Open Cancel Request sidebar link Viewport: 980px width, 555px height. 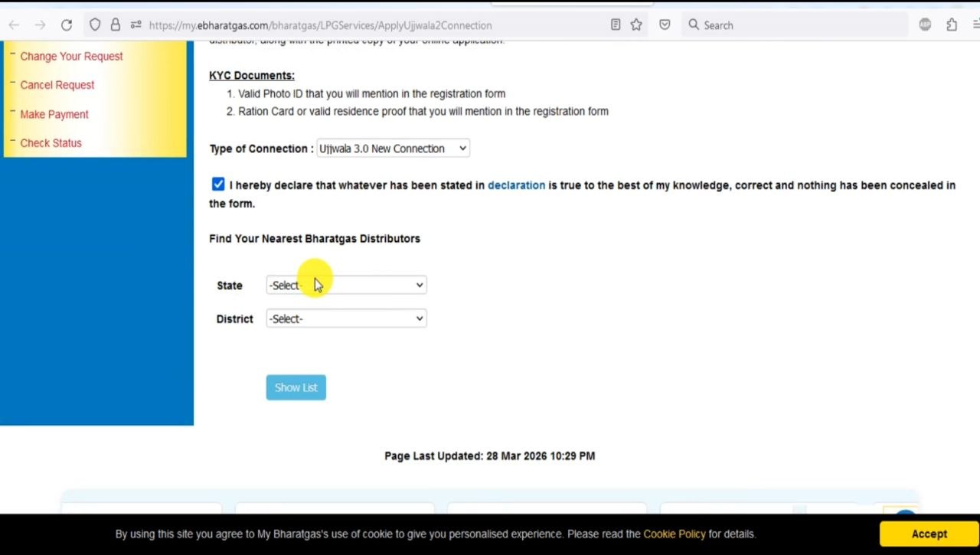tap(57, 85)
